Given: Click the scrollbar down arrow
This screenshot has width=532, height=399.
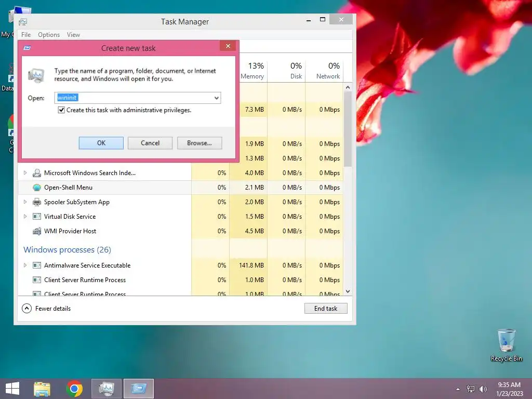Looking at the screenshot, I should pos(348,291).
